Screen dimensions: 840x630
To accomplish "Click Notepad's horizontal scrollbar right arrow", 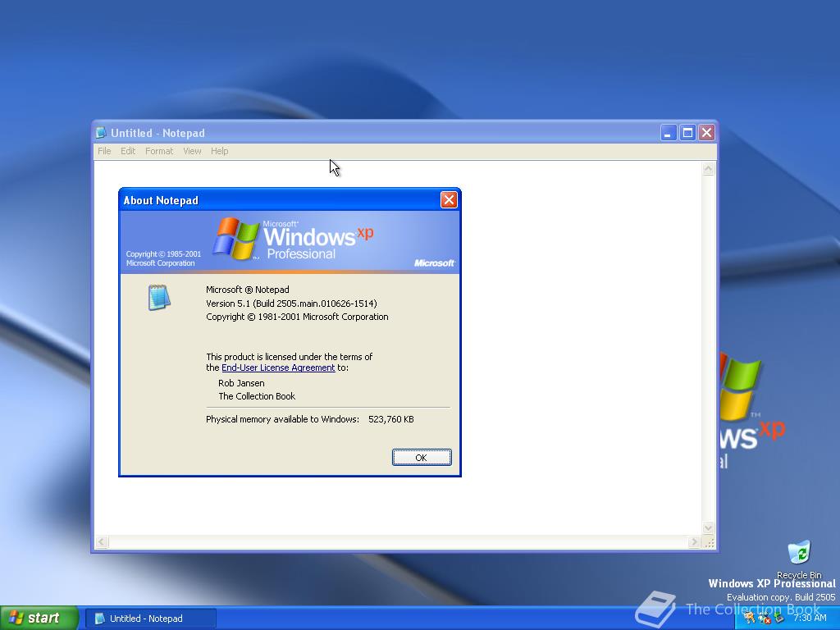I will pyautogui.click(x=694, y=542).
